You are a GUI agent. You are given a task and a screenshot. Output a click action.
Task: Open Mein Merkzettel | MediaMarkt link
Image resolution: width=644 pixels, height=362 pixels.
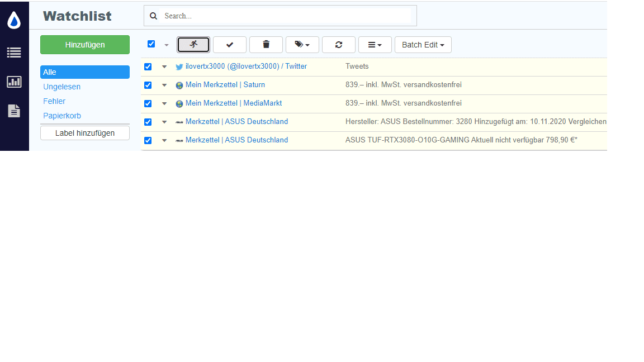[234, 103]
